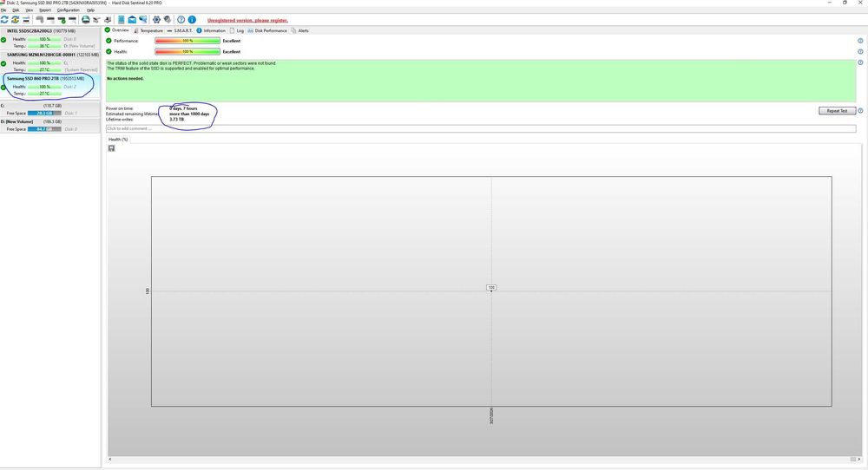Viewport: 868px width, 470px height.
Task: Open the File menu
Action: coord(3,10)
